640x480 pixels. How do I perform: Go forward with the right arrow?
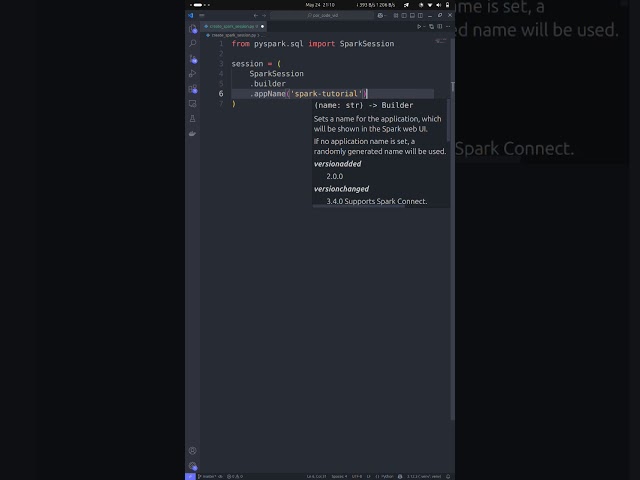264,16
